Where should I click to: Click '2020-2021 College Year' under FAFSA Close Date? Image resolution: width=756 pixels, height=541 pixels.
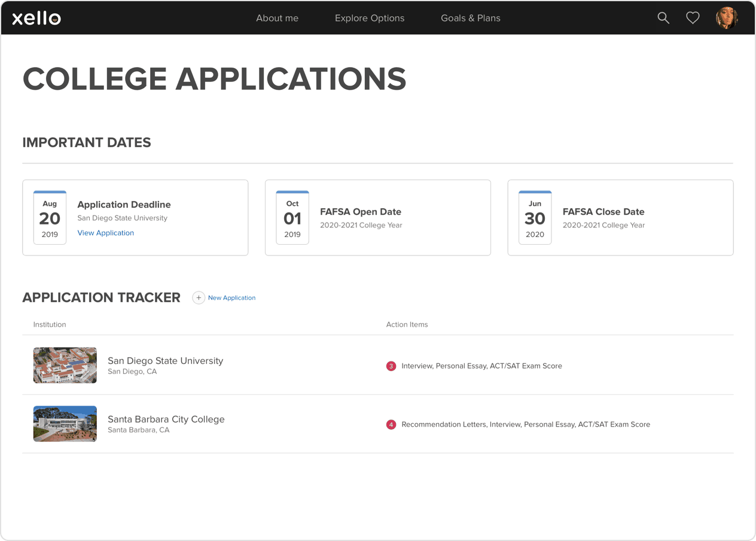point(604,225)
